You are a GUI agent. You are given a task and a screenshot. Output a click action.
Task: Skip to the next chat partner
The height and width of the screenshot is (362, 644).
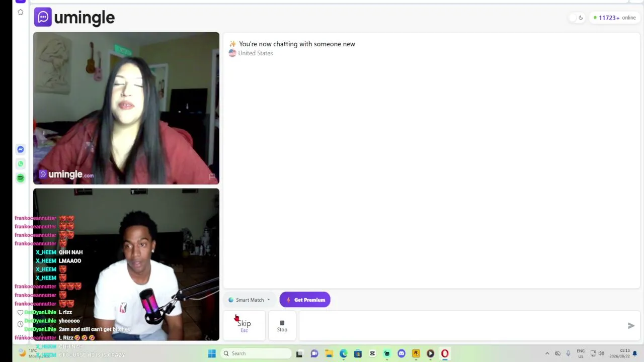click(244, 325)
